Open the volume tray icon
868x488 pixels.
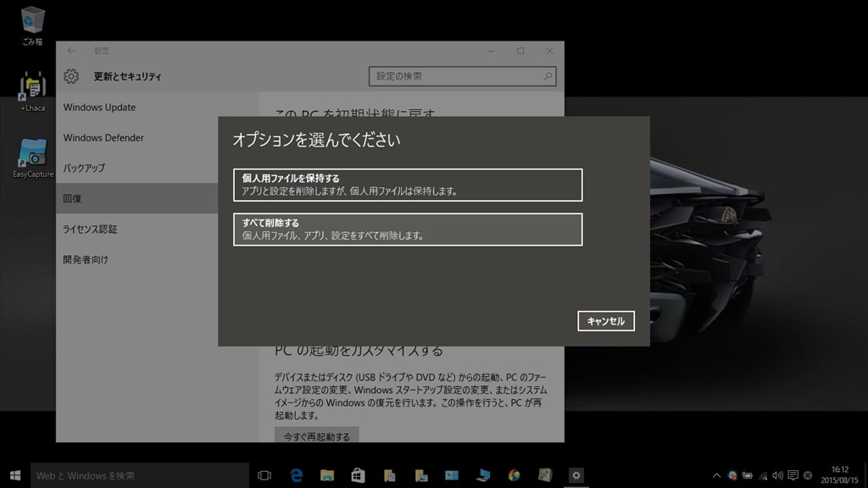(778, 475)
